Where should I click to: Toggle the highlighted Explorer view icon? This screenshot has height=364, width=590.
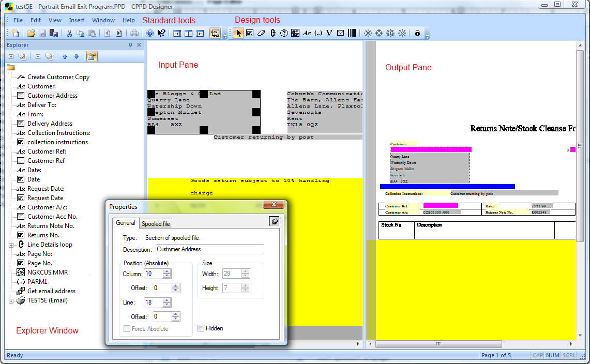point(215,33)
